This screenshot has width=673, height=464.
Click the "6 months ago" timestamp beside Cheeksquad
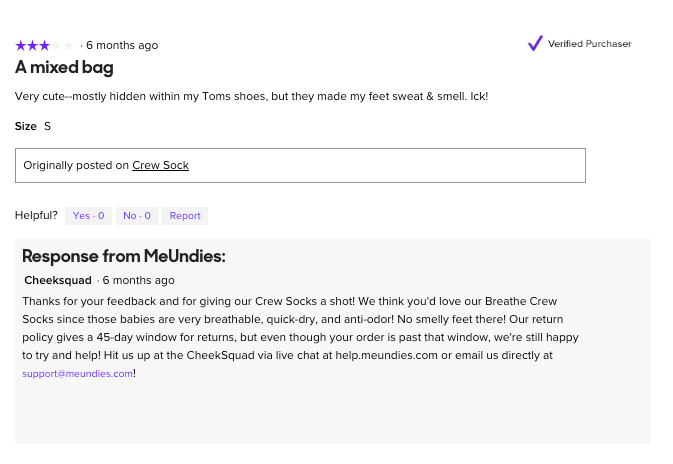(138, 280)
